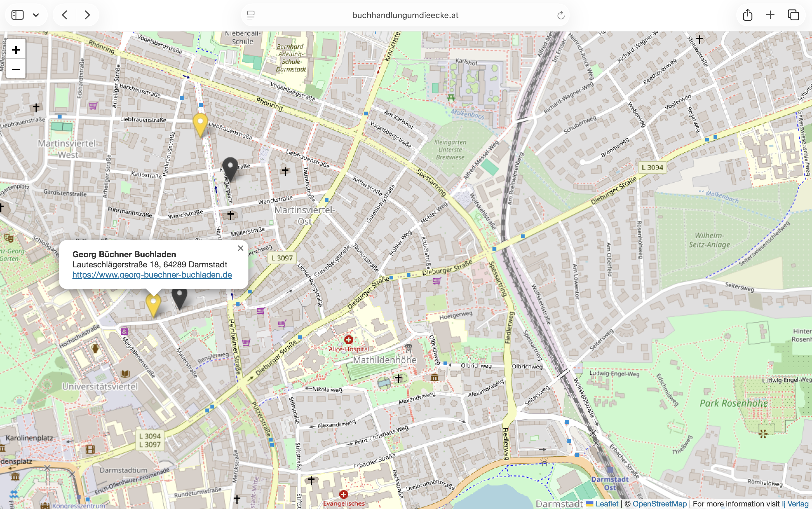Reload the current page
This screenshot has width=812, height=509.
pos(560,15)
